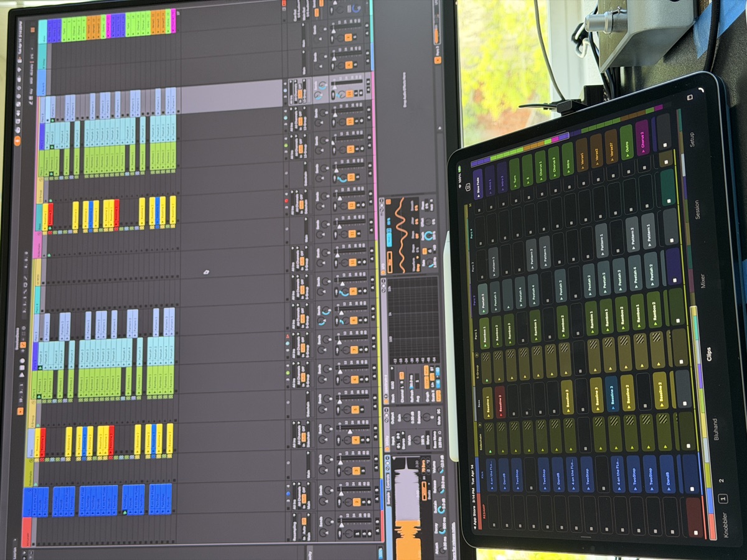Launch the Baseline 1 clip

(487, 404)
